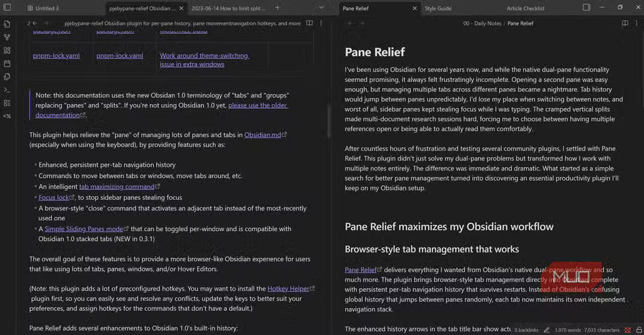Open the Hotkey Helper link
The height and width of the screenshot is (335, 644).
288,289
